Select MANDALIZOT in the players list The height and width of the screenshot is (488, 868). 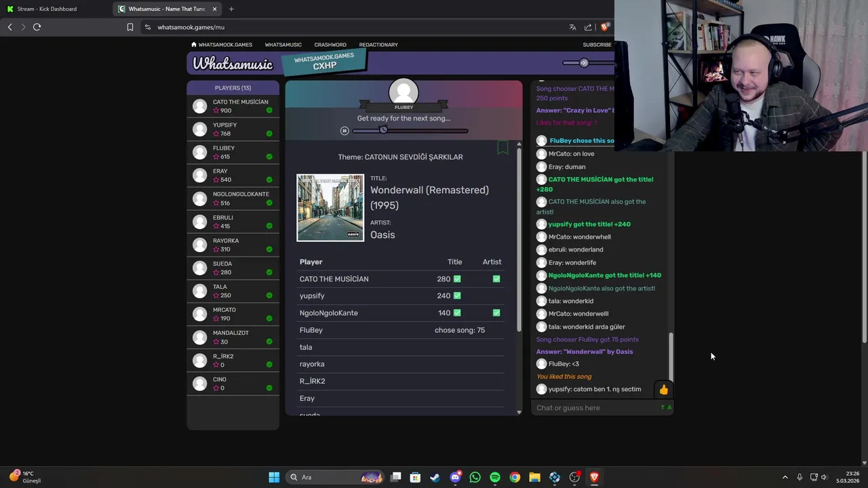click(233, 338)
